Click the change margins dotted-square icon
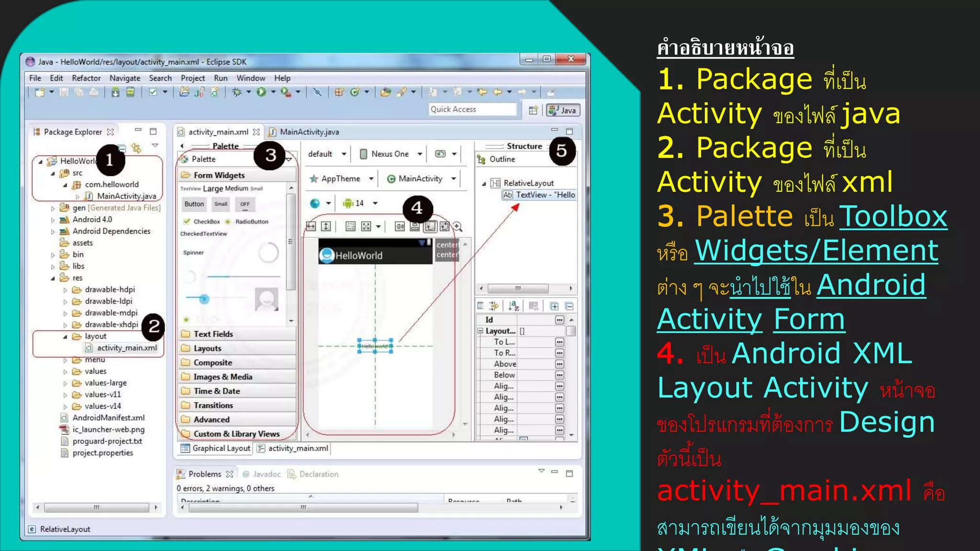980x551 pixels. (x=351, y=226)
